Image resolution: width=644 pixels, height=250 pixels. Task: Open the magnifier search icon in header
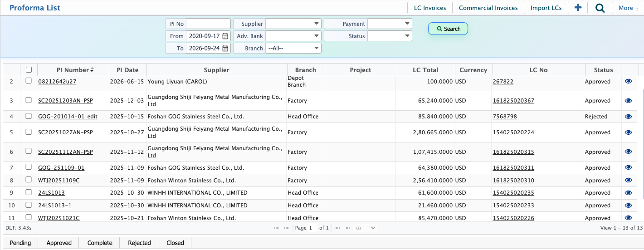[600, 8]
